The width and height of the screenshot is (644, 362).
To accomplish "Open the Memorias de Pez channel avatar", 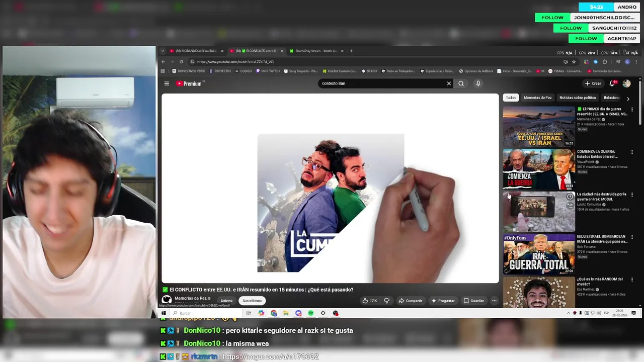I will [x=167, y=300].
